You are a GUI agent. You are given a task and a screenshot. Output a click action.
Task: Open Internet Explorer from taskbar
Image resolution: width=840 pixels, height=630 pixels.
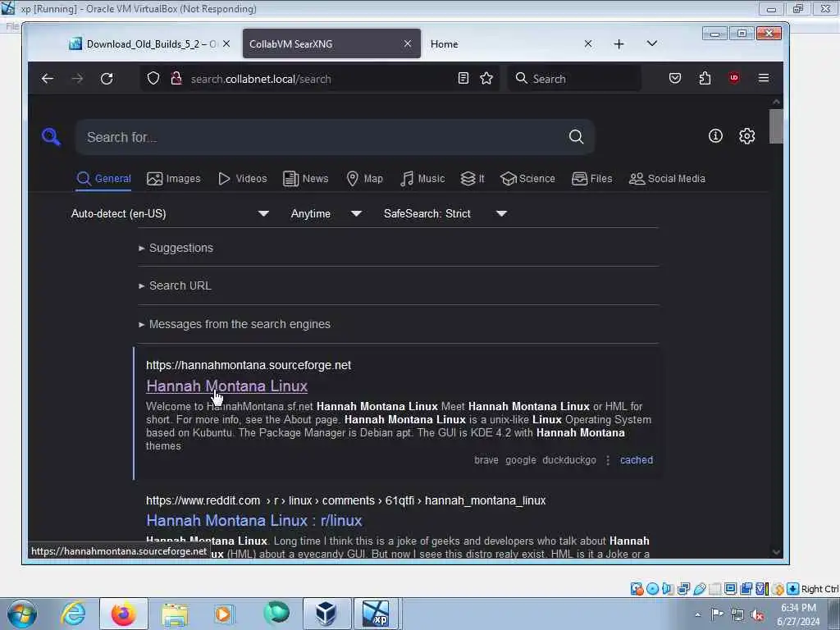tap(72, 614)
